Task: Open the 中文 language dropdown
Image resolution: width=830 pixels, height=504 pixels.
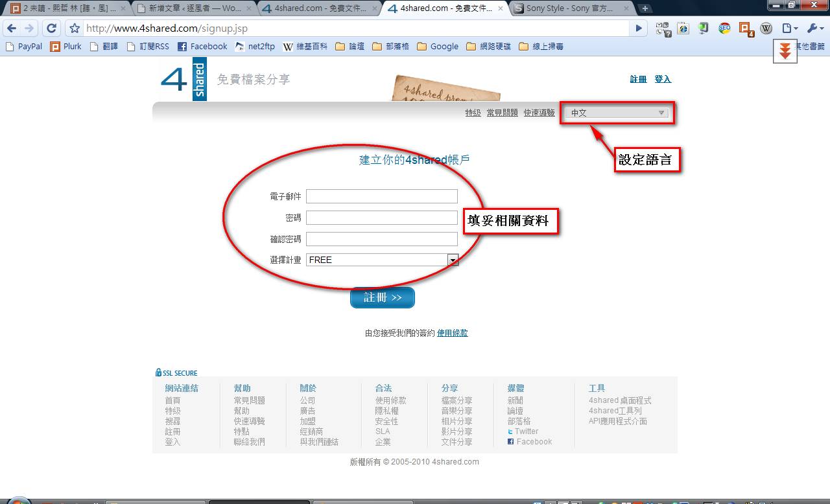Action: 617,113
